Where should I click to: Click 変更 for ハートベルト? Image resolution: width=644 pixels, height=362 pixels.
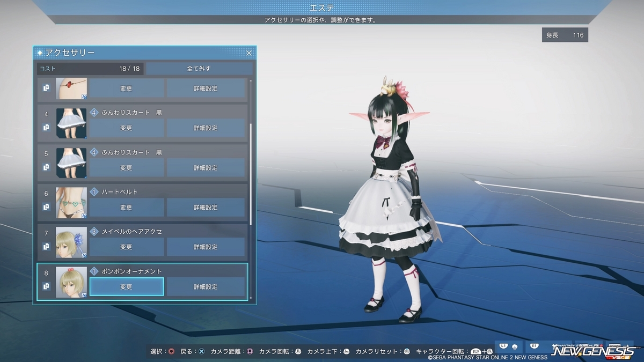click(x=126, y=208)
